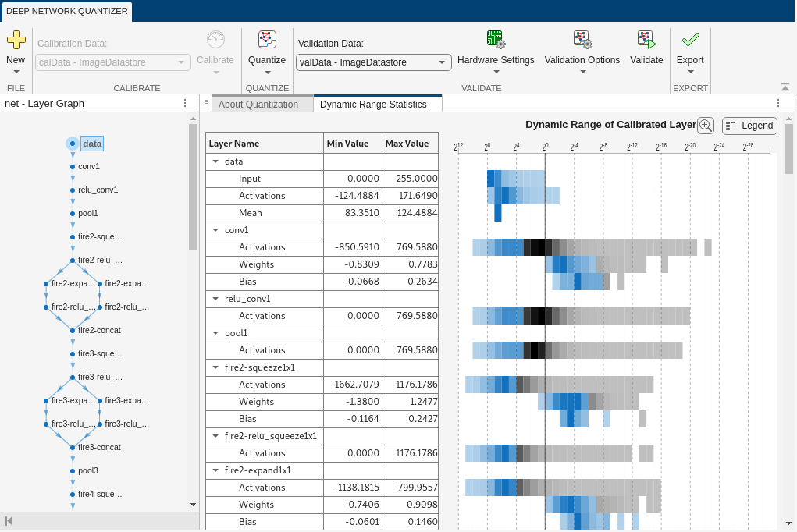
Task: Collapse the toolstrip ribbon arrow
Action: pyautogui.click(x=785, y=87)
